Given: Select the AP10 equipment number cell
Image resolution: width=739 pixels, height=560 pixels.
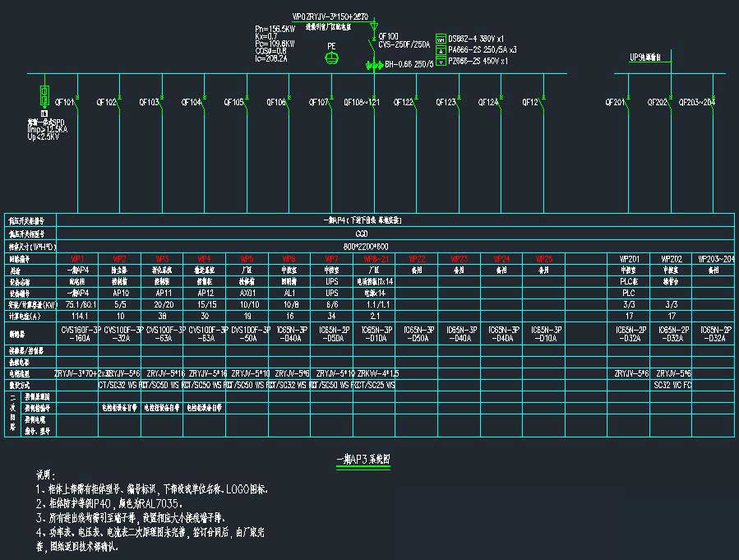Looking at the screenshot, I should tap(121, 294).
